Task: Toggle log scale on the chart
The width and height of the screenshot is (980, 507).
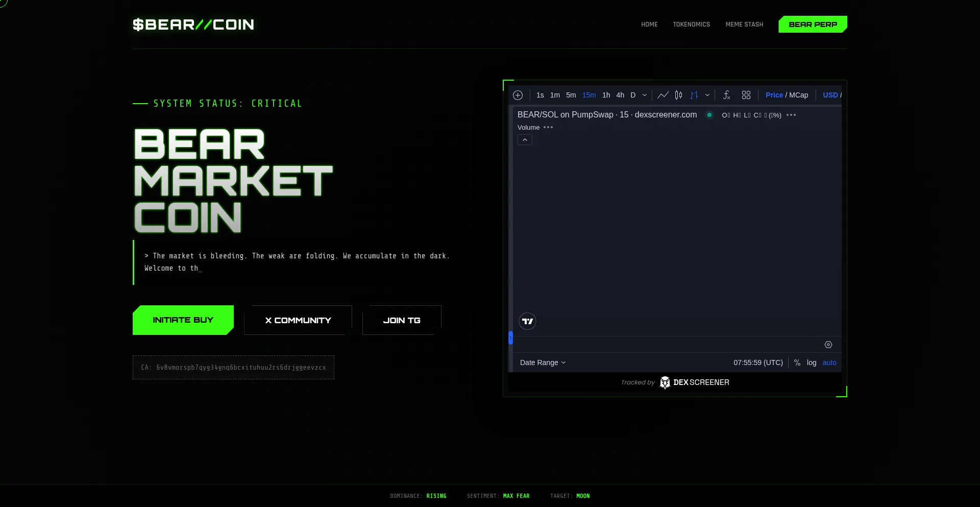Action: click(x=811, y=363)
